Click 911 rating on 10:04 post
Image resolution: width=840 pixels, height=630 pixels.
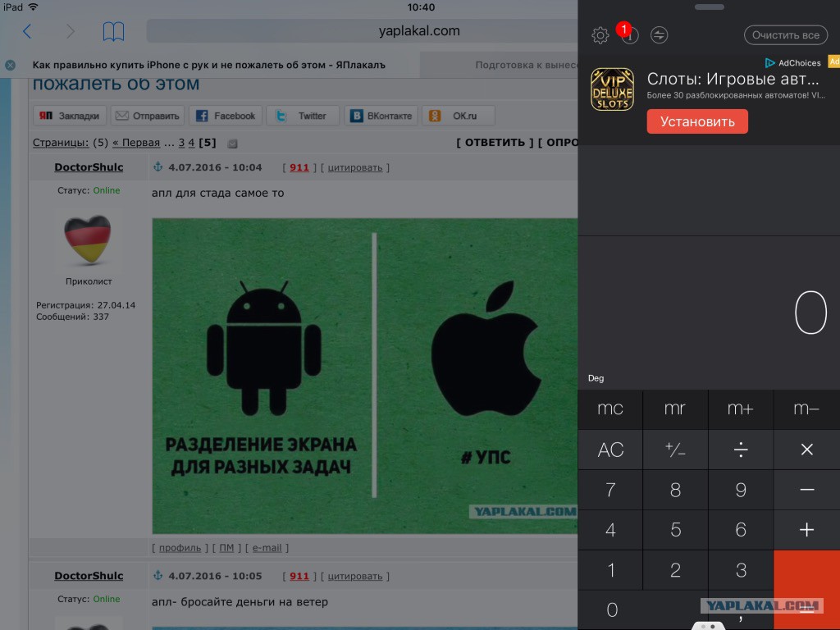pos(299,167)
